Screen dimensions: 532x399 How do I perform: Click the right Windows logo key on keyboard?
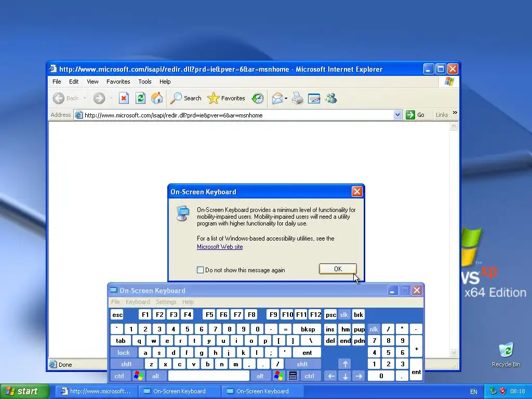(x=279, y=376)
